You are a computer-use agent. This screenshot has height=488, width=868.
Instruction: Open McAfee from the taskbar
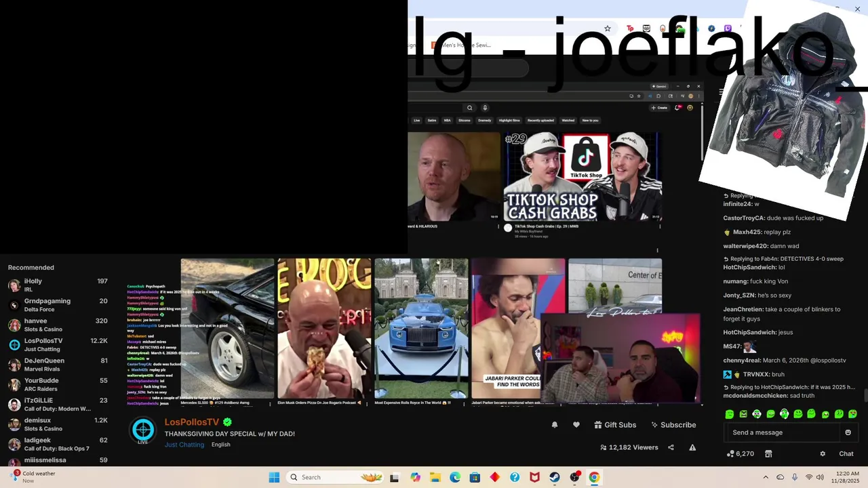click(534, 477)
